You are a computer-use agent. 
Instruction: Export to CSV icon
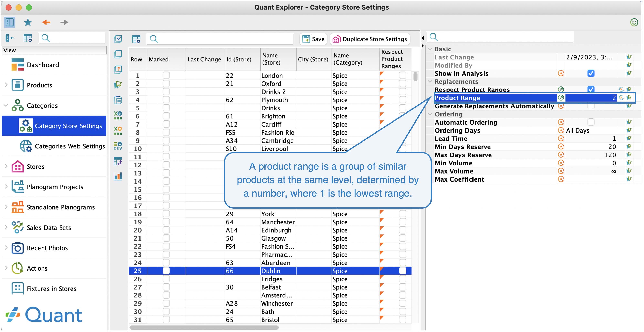coord(118,146)
